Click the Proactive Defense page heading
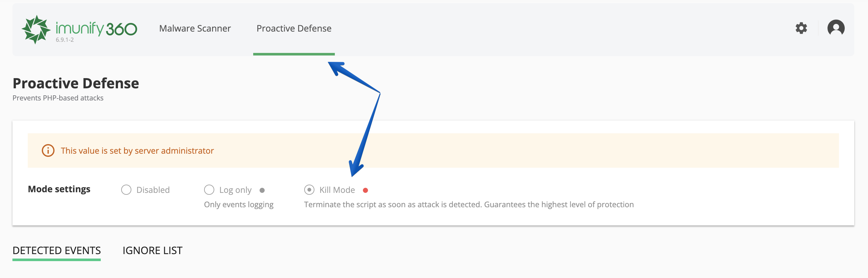The width and height of the screenshot is (868, 278). (76, 83)
